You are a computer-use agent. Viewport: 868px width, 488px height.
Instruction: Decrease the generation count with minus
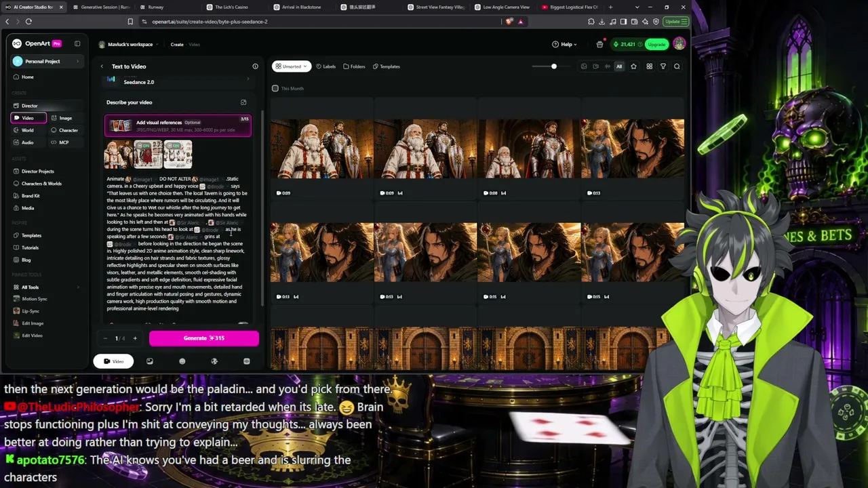tap(105, 338)
